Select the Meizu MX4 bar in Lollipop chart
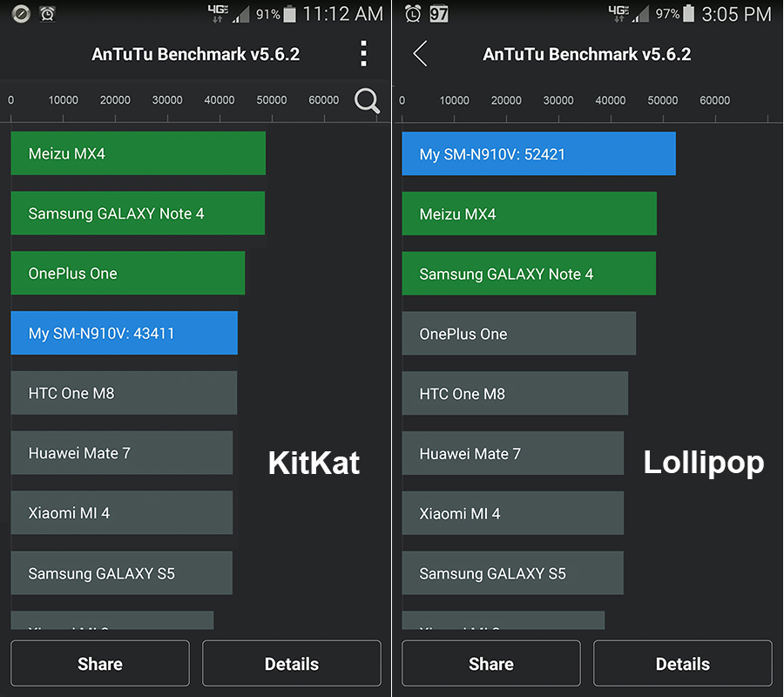 529,213
